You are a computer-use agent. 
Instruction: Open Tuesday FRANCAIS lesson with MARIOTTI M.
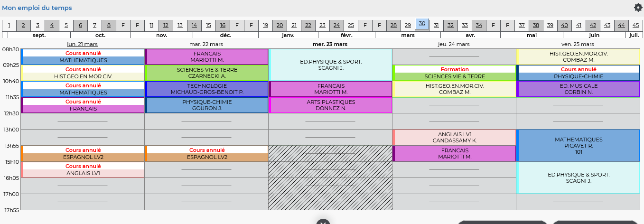coord(206,56)
